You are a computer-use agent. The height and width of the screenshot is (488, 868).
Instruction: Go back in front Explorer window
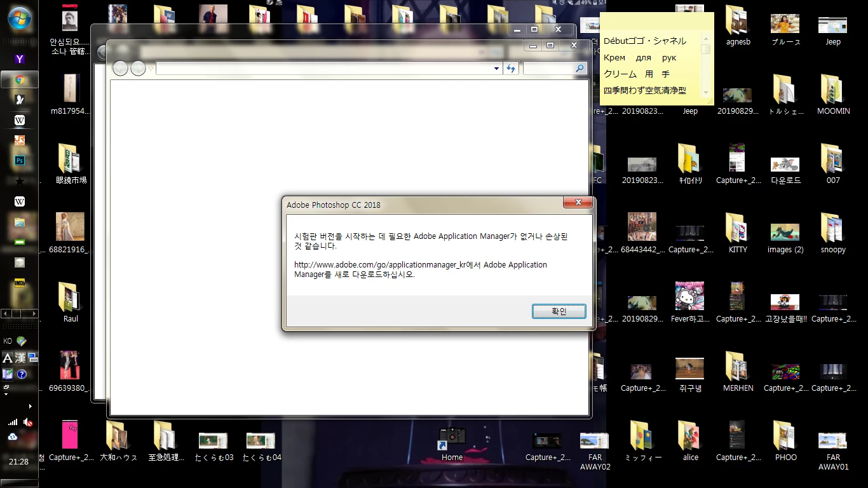120,69
